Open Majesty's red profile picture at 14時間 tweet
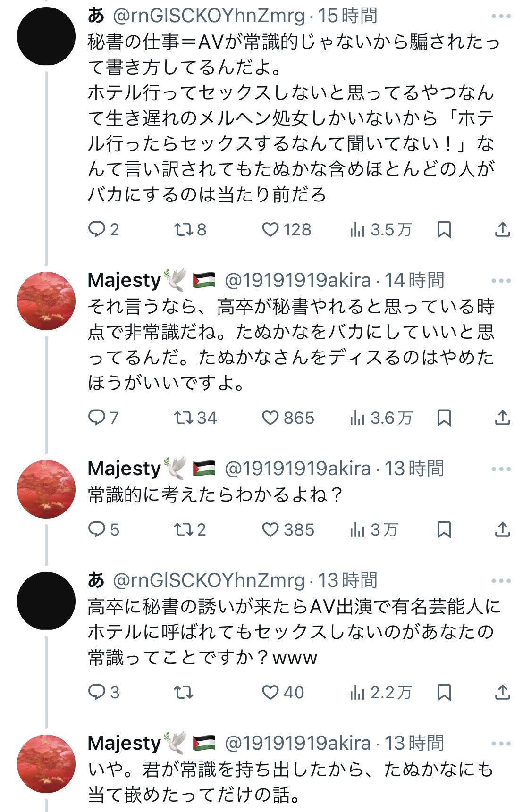This screenshot has width=531, height=812. (46, 301)
